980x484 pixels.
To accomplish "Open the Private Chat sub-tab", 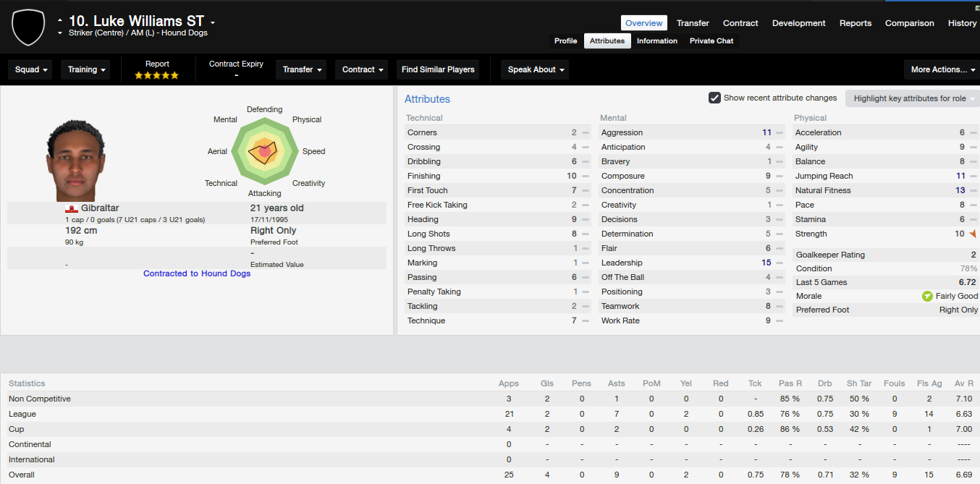I will tap(711, 41).
